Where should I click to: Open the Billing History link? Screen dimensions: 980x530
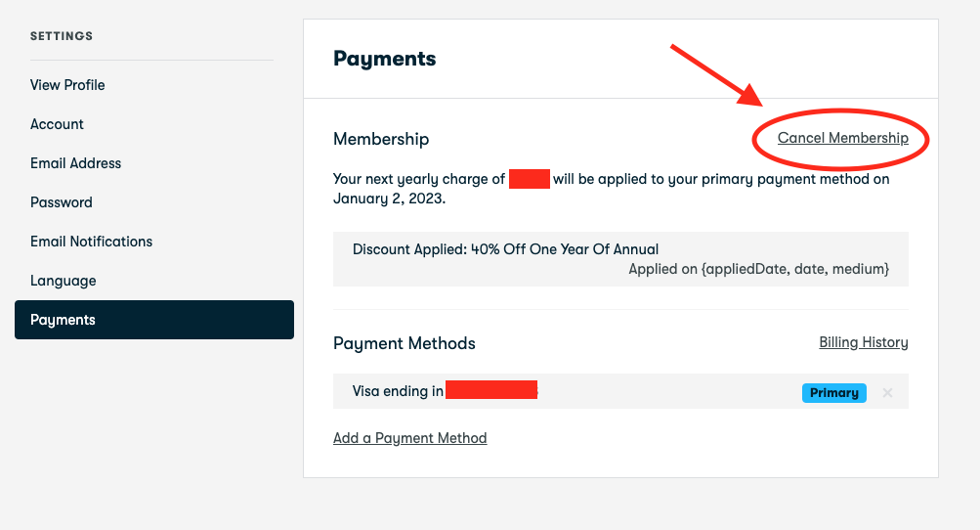pyautogui.click(x=863, y=342)
